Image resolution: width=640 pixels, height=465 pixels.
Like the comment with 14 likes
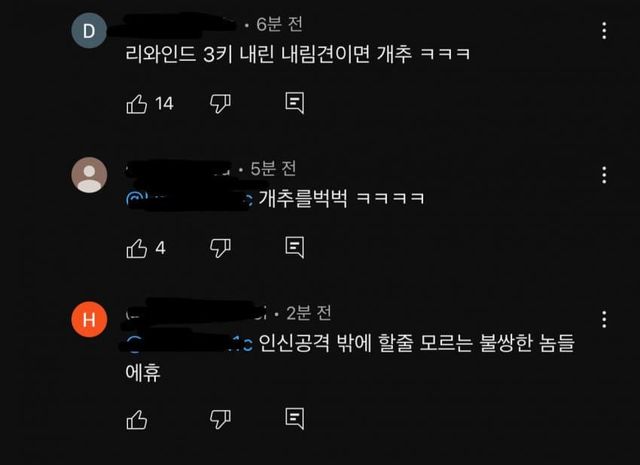137,104
